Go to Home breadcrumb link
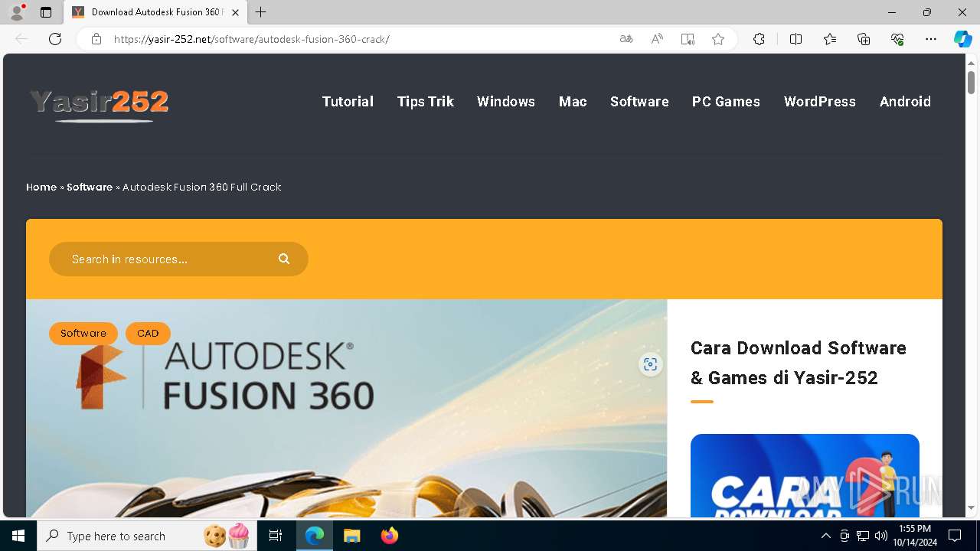 (x=41, y=187)
